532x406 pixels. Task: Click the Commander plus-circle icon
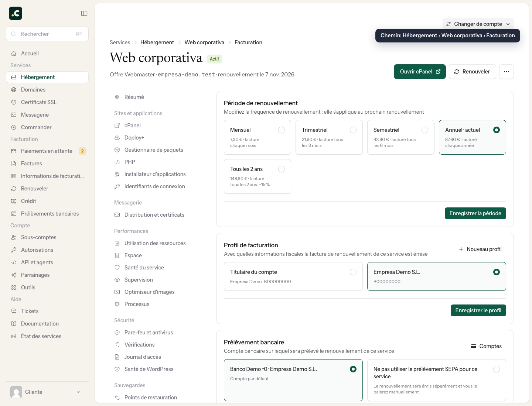pos(14,127)
